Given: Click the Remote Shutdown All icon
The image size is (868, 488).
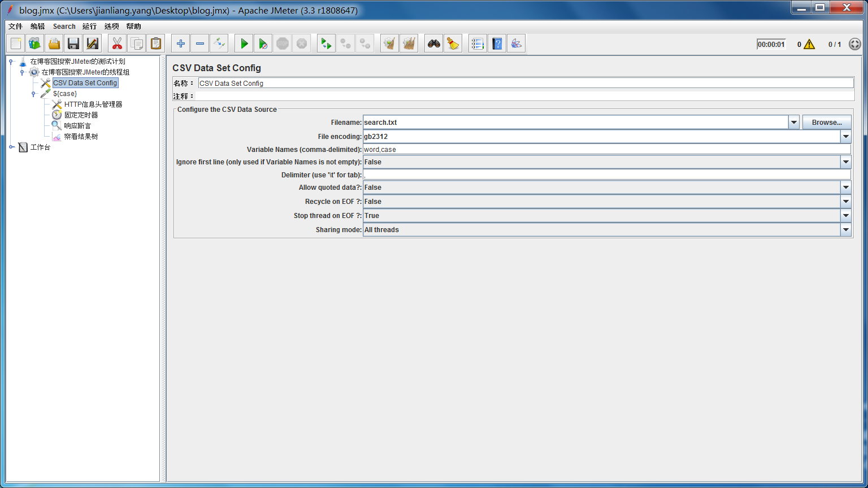Looking at the screenshot, I should [x=364, y=43].
